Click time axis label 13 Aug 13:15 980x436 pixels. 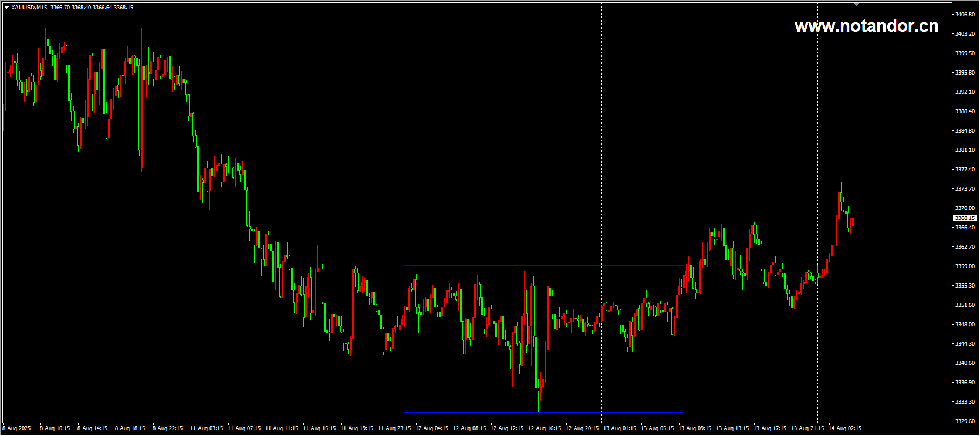pos(732,428)
